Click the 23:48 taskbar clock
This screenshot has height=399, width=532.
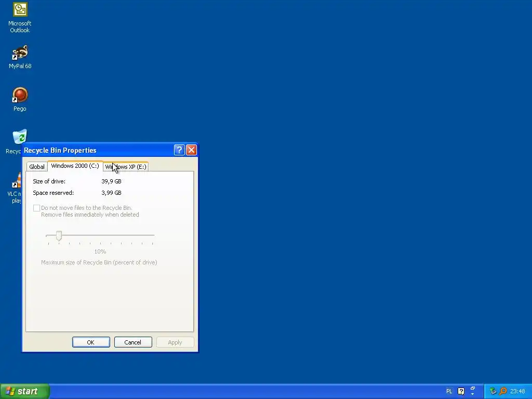pos(518,391)
